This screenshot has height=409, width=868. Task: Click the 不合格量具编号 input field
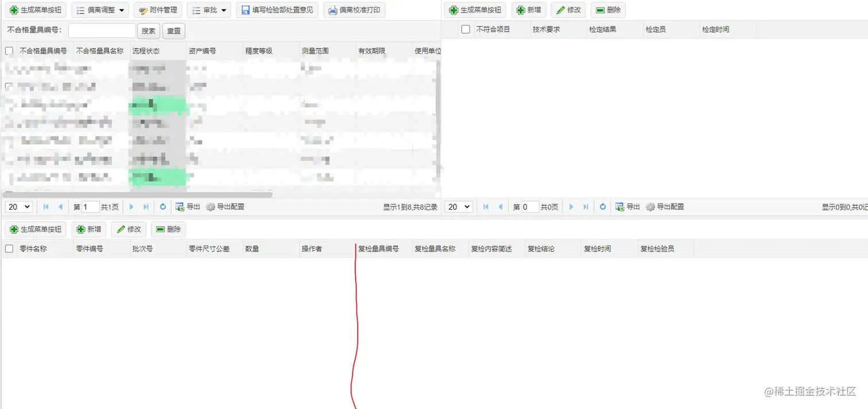tap(101, 30)
